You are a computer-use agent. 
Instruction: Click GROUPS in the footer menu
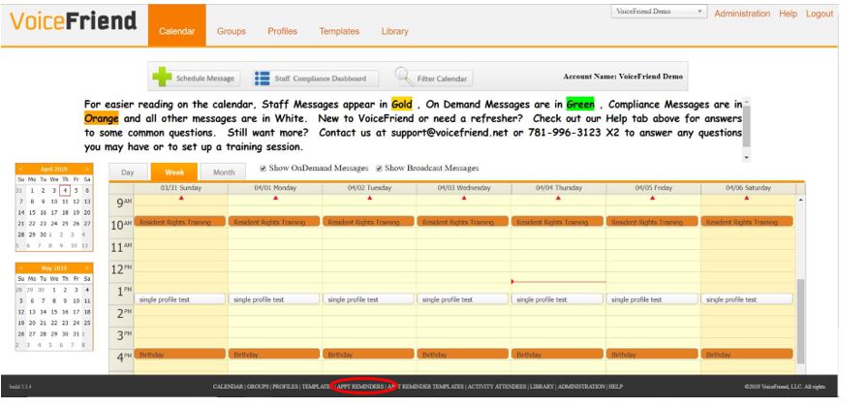pyautogui.click(x=258, y=387)
